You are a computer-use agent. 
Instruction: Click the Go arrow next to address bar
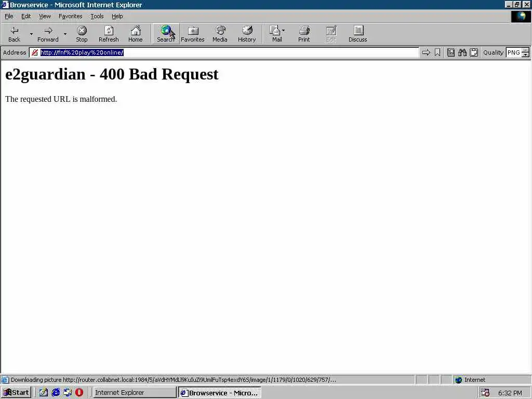[426, 52]
